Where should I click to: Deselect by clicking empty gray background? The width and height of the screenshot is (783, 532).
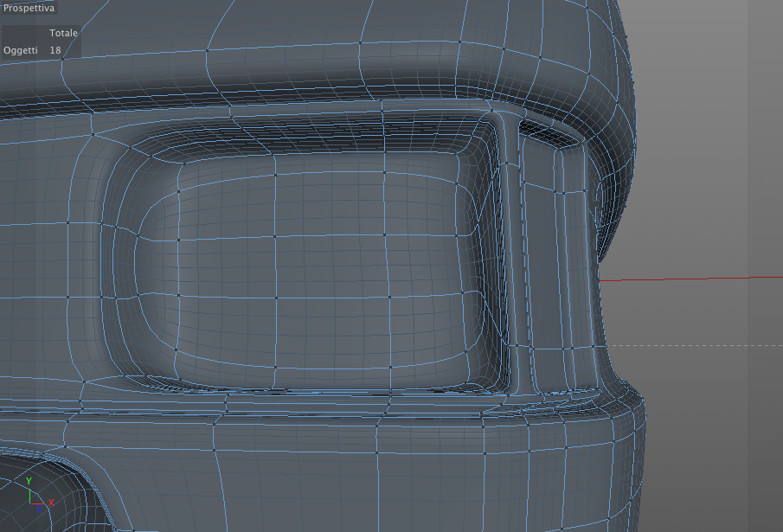709,150
